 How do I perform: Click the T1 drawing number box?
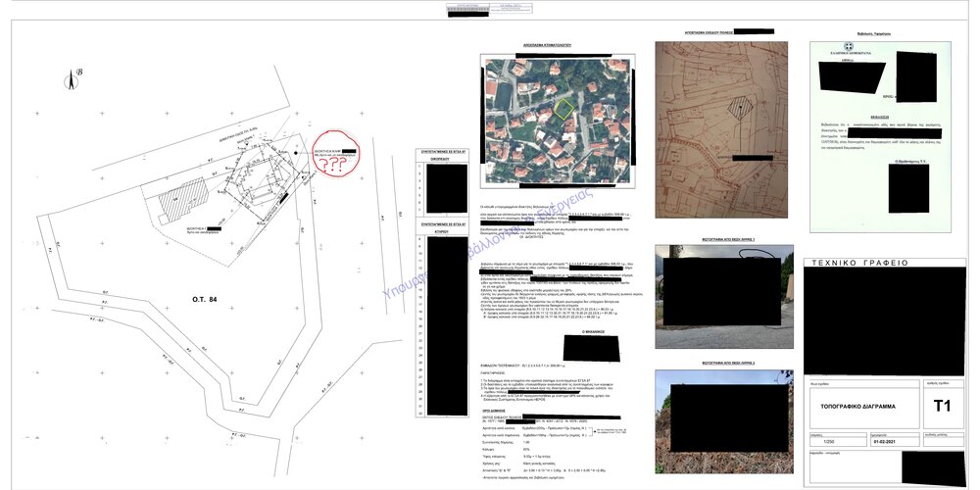pyautogui.click(x=941, y=406)
